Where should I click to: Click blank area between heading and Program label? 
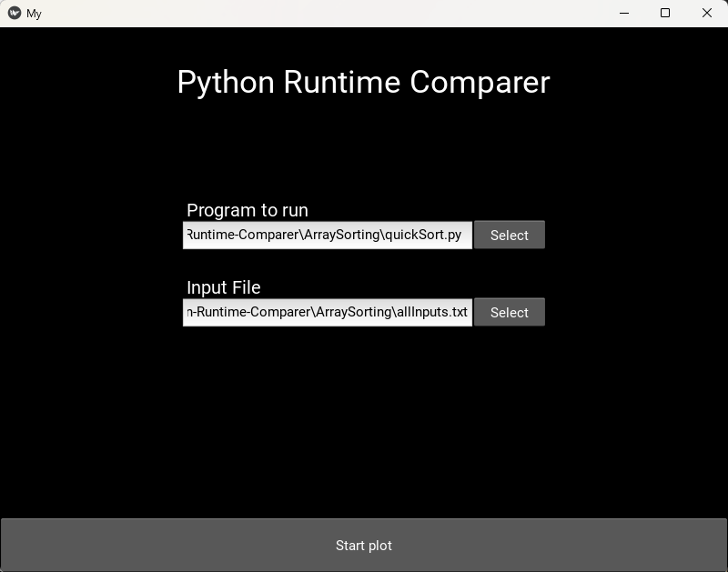tap(364, 150)
